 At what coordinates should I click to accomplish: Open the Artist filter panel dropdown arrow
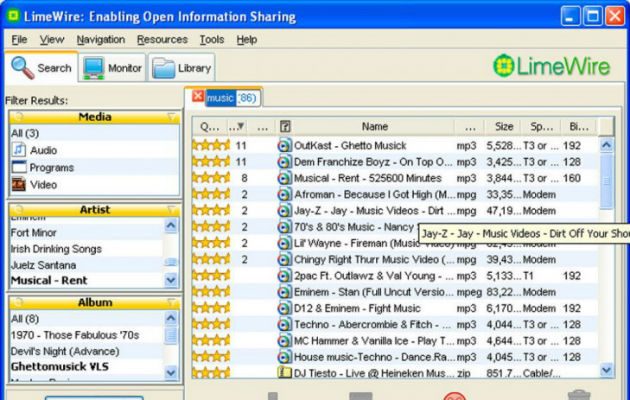169,210
